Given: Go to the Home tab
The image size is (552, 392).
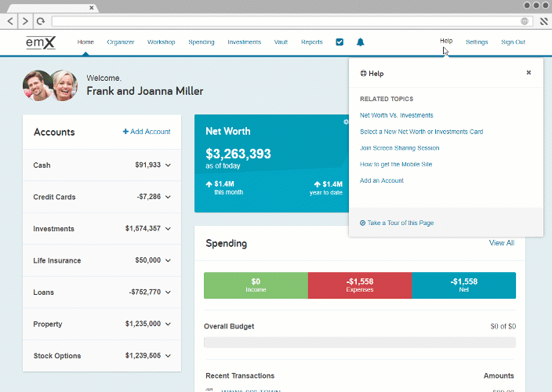Looking at the screenshot, I should tap(85, 42).
